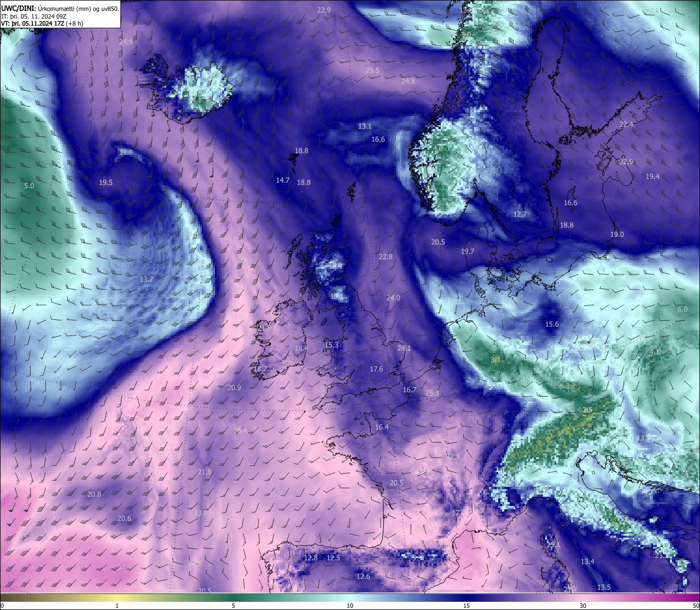Click the 5.0 value in the green area
The image size is (700, 610).
29,185
